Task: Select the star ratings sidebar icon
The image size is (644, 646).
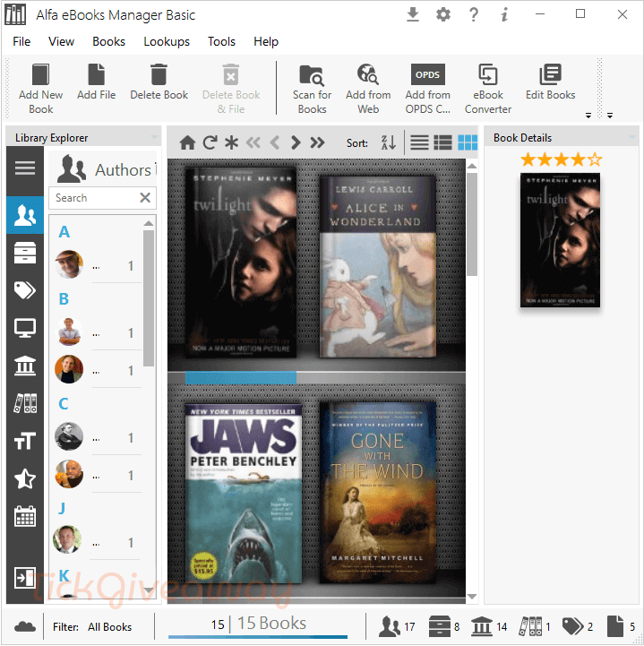Action: (25, 478)
